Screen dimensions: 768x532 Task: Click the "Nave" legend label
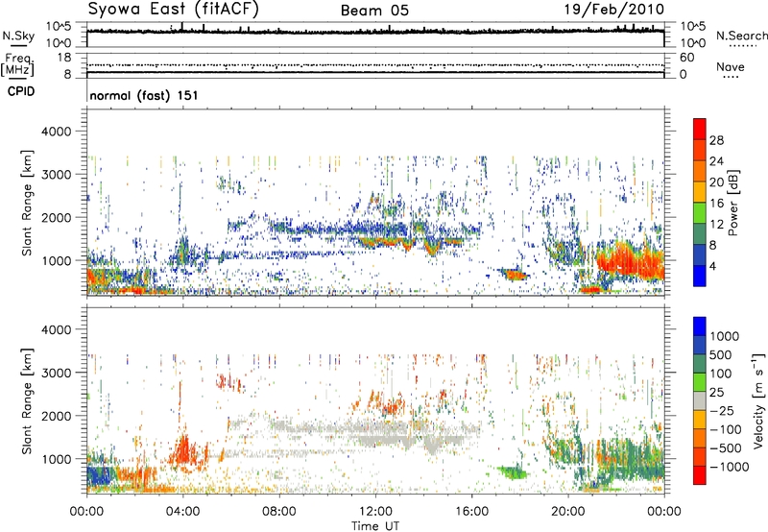(731, 67)
